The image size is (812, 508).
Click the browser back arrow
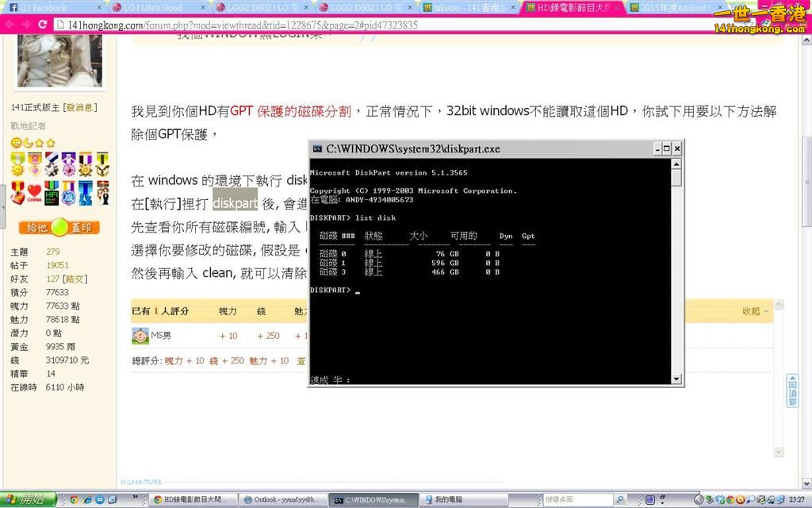[x=10, y=25]
